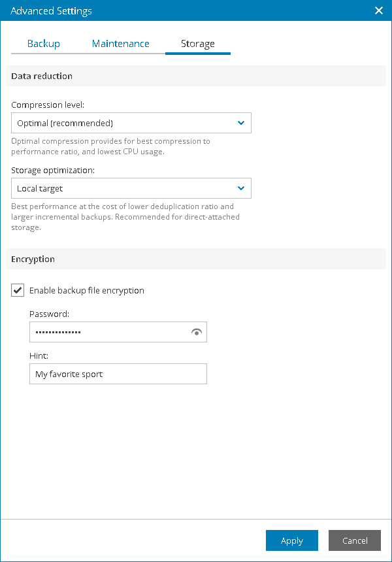The width and height of the screenshot is (392, 562).
Task: Click the Encryption section header
Action: (x=33, y=259)
